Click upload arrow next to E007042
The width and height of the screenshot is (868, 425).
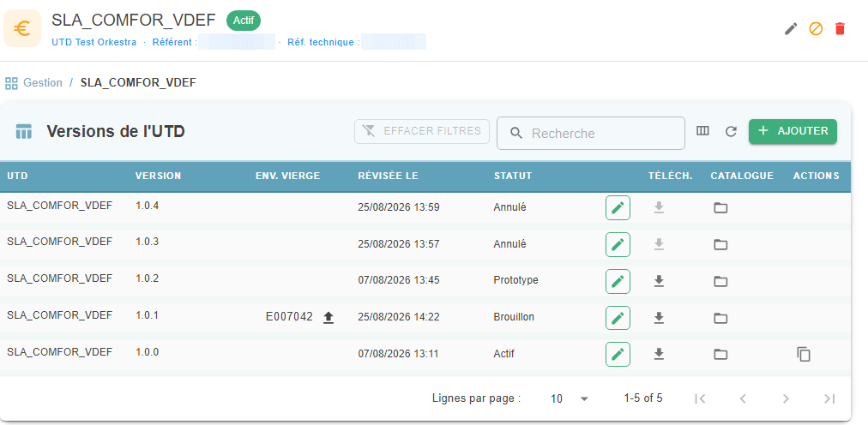pos(329,317)
